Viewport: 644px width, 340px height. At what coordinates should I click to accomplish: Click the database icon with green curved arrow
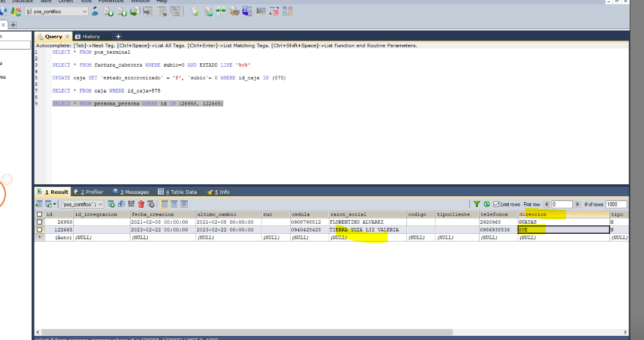[135, 11]
